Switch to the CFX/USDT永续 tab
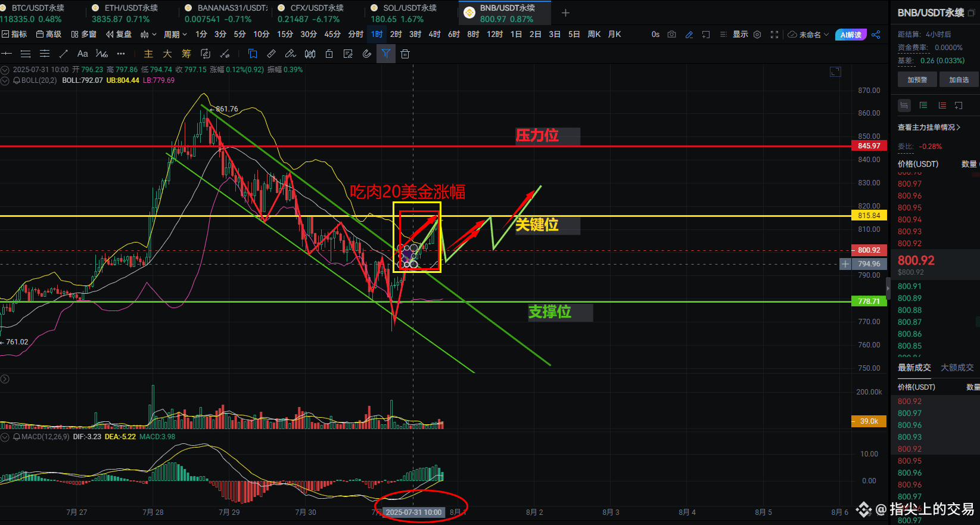 tap(317, 13)
